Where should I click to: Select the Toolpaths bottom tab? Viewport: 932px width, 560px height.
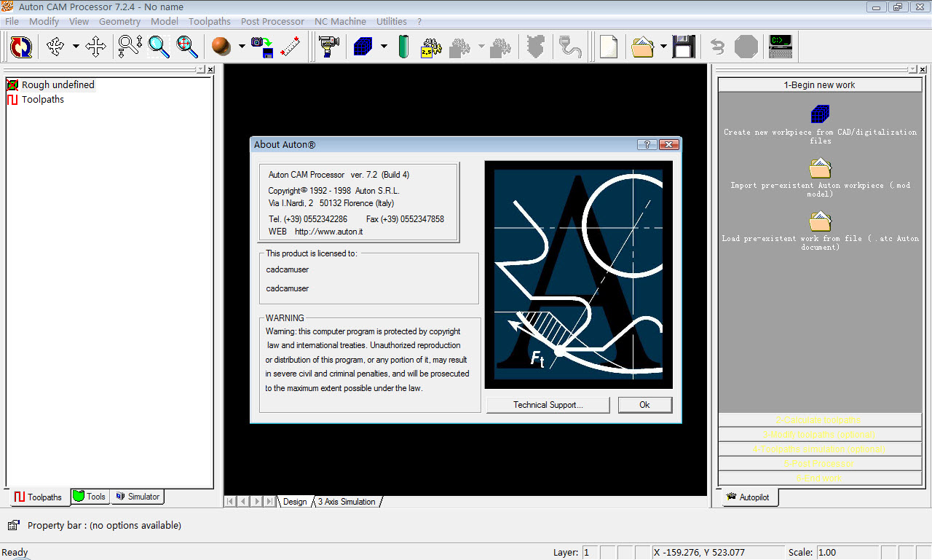tap(39, 497)
